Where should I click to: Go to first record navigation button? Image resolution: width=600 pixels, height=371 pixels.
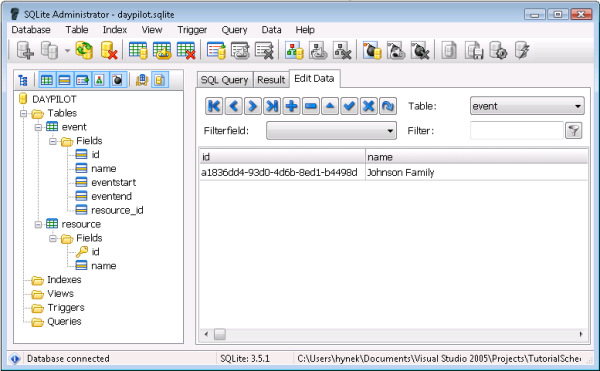pyautogui.click(x=214, y=106)
